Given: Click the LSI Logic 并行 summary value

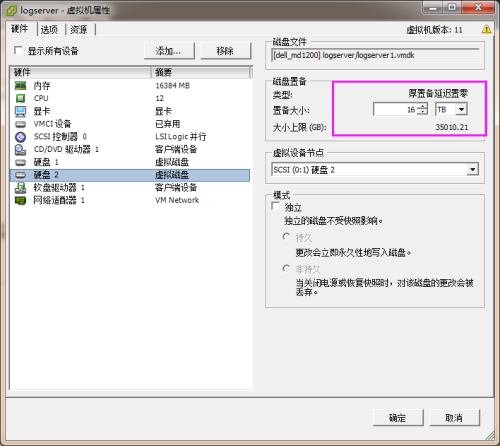Looking at the screenshot, I should [181, 137].
